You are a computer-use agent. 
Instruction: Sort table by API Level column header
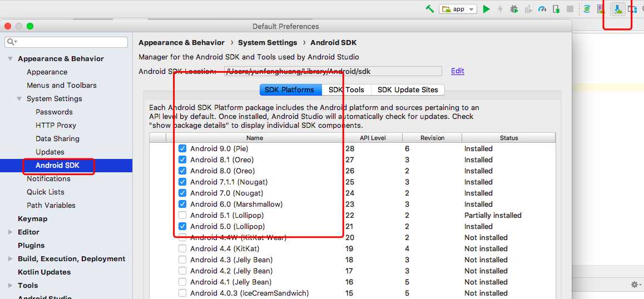[x=373, y=138]
